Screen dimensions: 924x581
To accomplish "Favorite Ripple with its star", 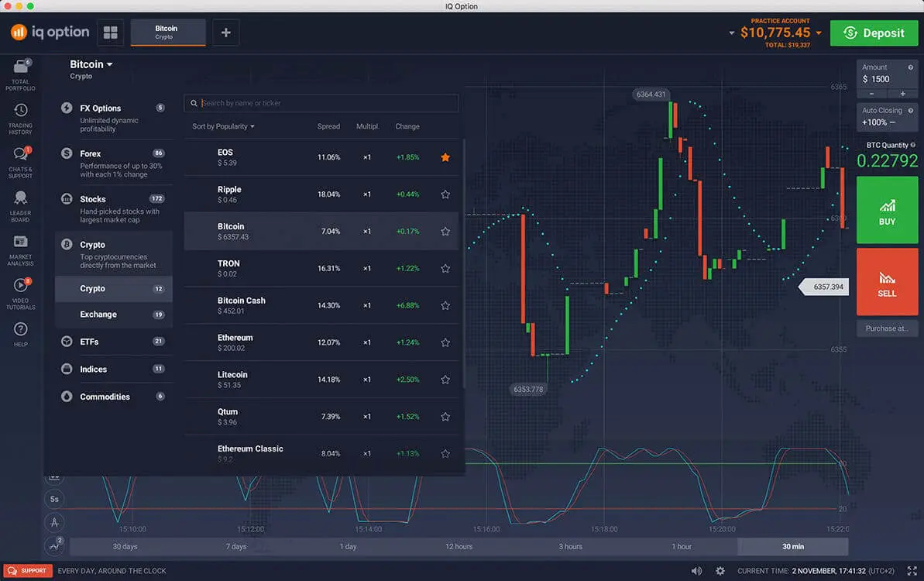I will point(445,194).
